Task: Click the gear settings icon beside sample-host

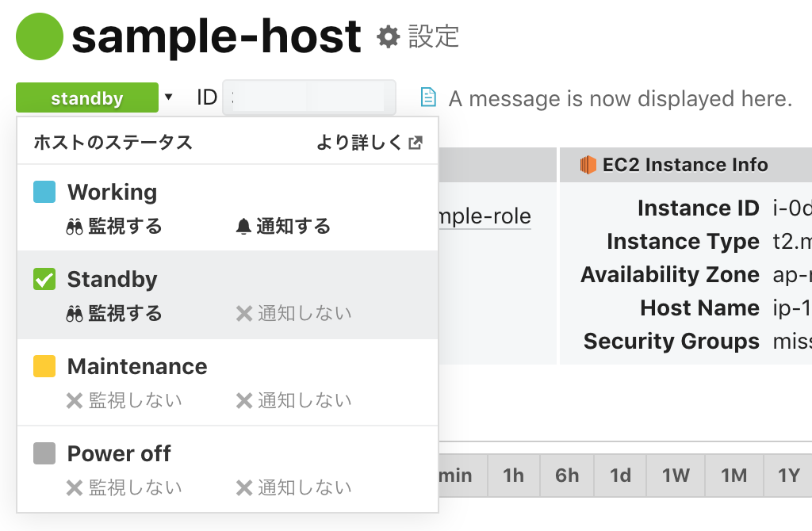Action: click(x=388, y=36)
